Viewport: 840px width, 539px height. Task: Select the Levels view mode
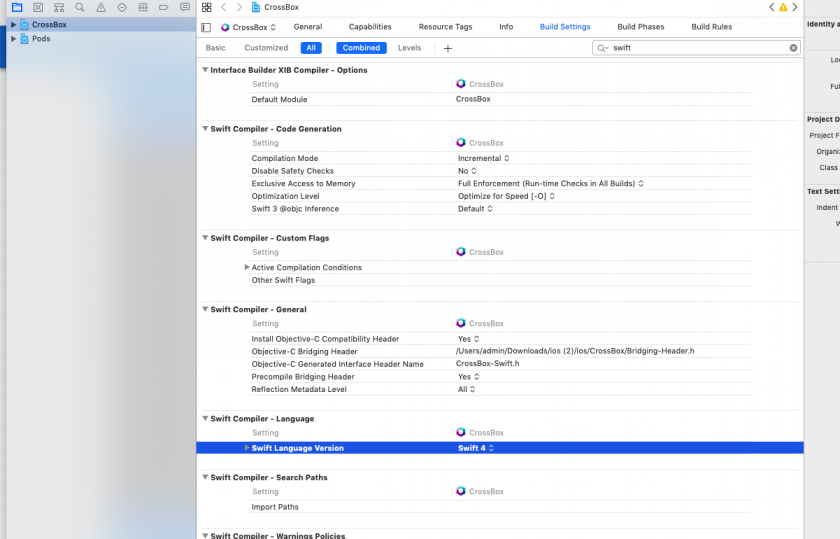[x=409, y=48]
